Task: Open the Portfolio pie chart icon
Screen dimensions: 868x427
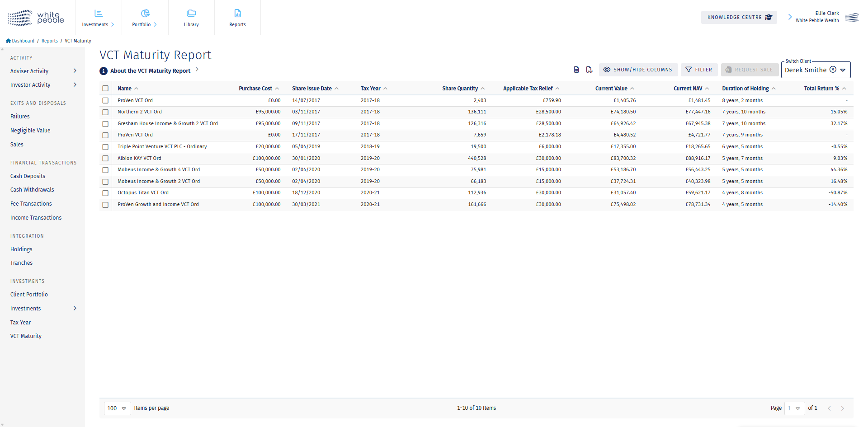Action: tap(145, 14)
